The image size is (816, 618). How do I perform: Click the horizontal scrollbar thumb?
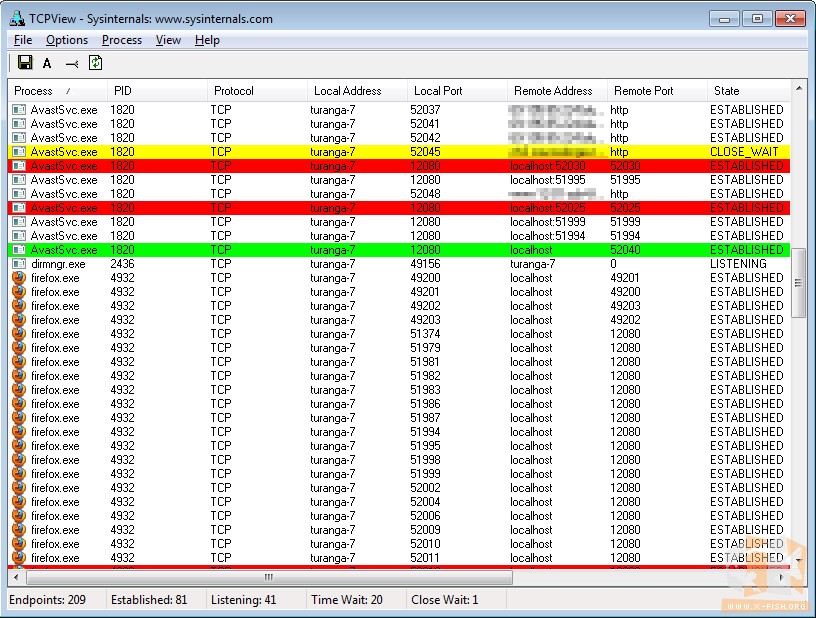(x=269, y=577)
